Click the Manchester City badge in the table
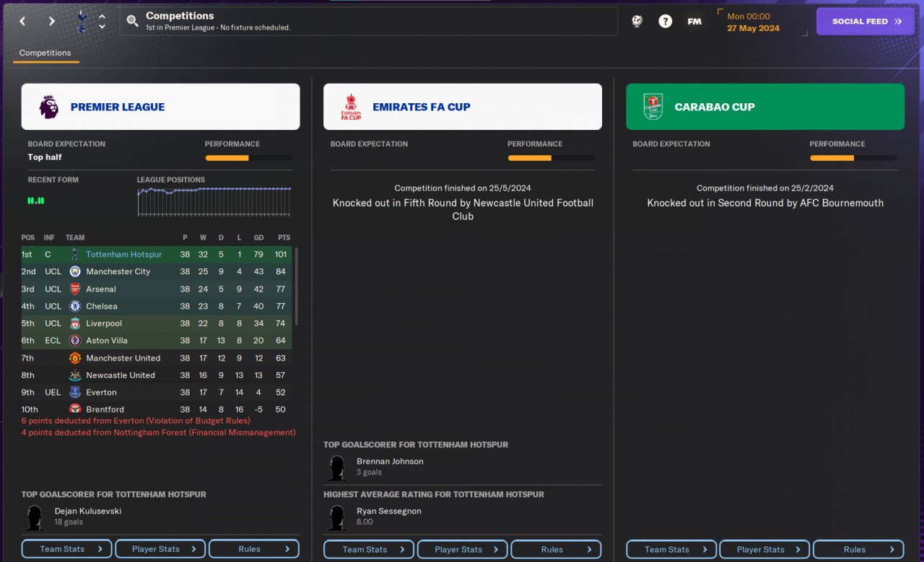The height and width of the screenshot is (562, 924). point(74,271)
